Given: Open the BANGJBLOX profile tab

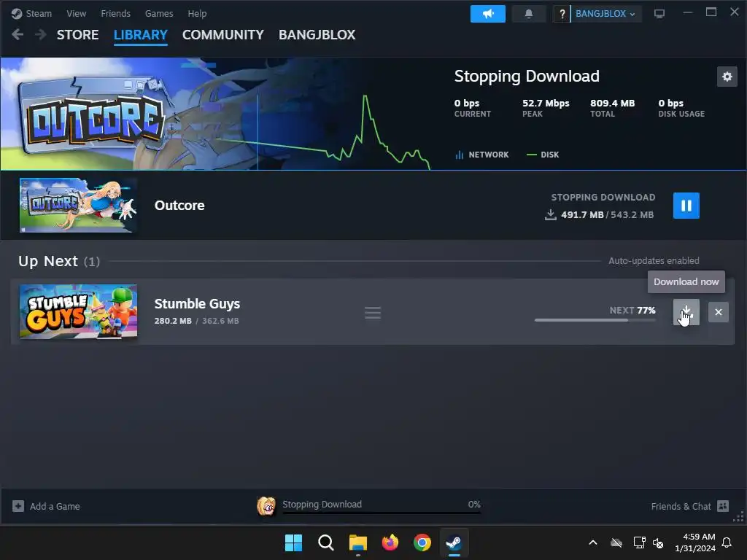Looking at the screenshot, I should tap(317, 35).
